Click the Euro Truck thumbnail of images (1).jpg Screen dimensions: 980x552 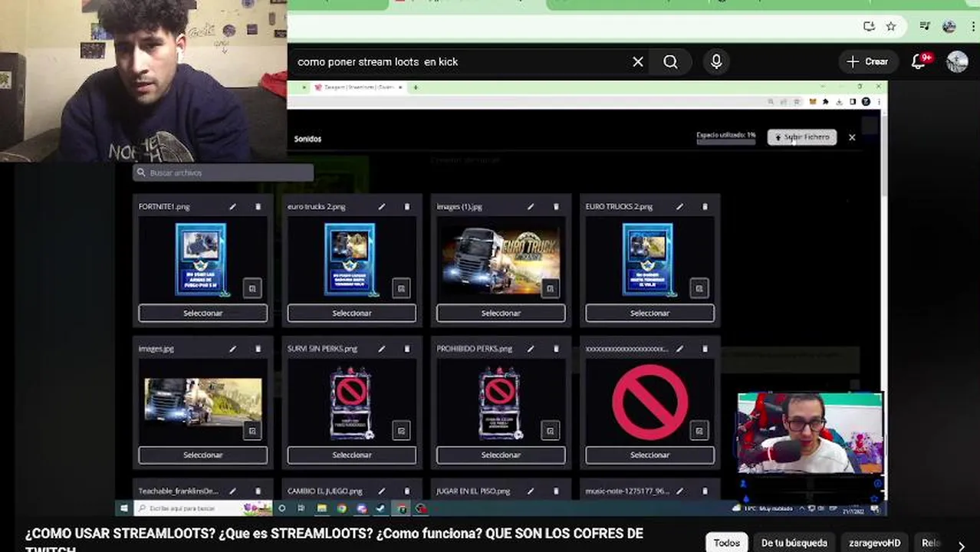click(501, 259)
